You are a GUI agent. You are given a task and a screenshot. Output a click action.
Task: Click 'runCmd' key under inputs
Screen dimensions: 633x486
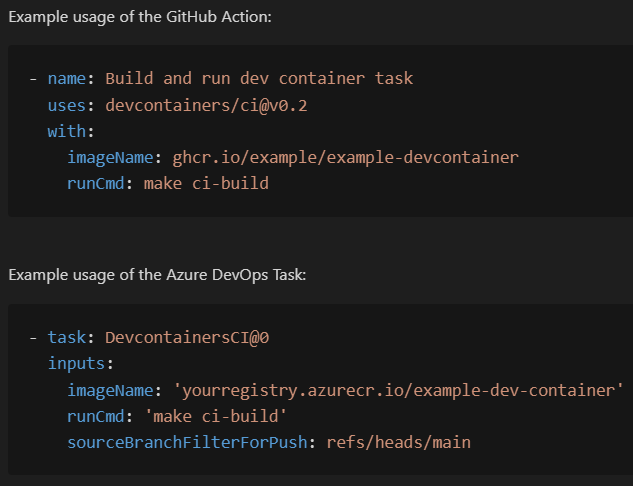point(96,416)
